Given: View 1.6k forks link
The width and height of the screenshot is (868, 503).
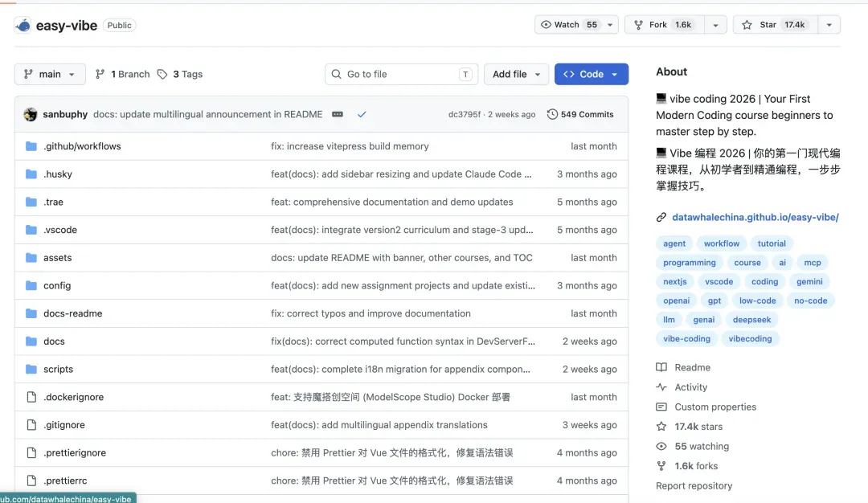Looking at the screenshot, I should (x=696, y=467).
